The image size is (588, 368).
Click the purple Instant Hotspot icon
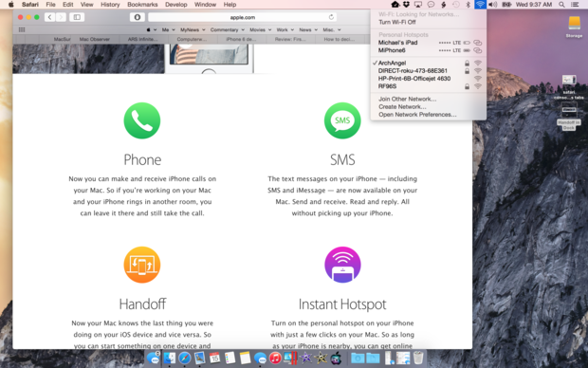tap(342, 265)
